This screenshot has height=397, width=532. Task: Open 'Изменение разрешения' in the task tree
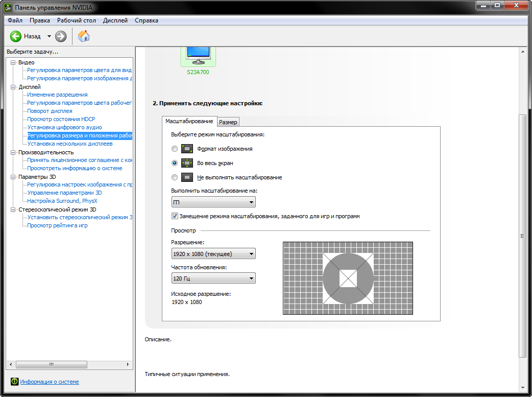coord(57,95)
